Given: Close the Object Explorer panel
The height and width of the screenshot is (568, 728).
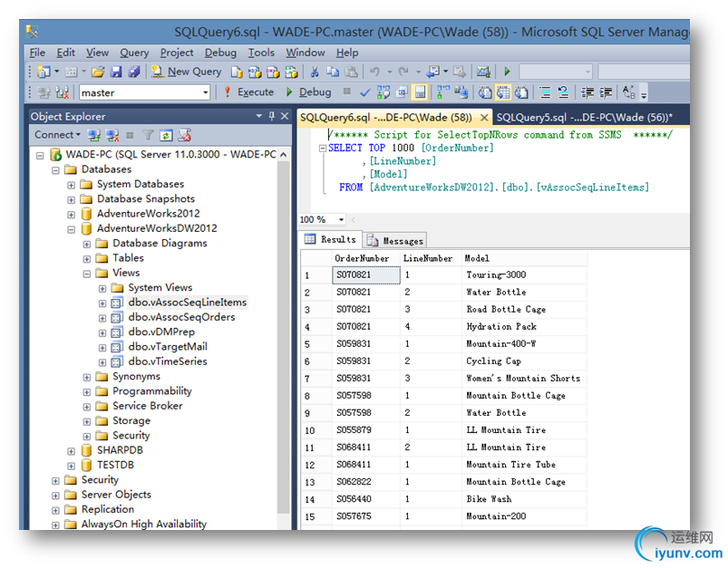Looking at the screenshot, I should [285, 116].
